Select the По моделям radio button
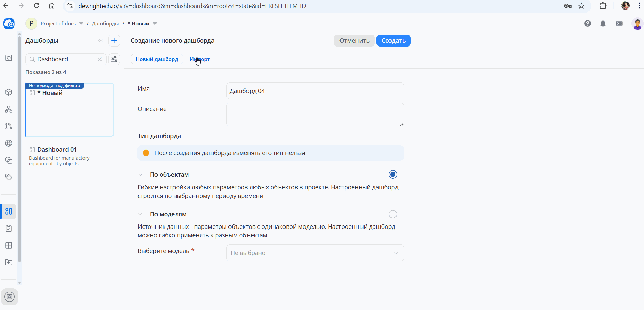This screenshot has height=310, width=644. pyautogui.click(x=392, y=214)
